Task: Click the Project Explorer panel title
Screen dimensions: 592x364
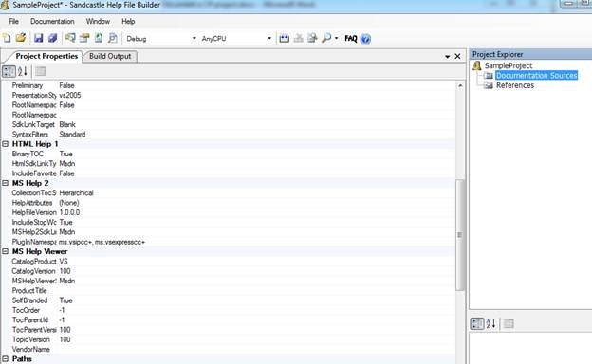Action: (x=498, y=54)
